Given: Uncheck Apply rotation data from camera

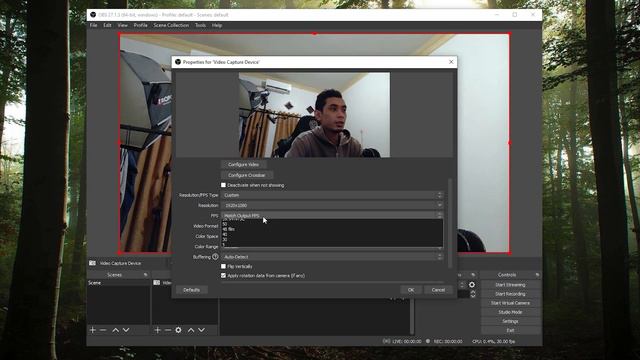Looking at the screenshot, I should 223,276.
